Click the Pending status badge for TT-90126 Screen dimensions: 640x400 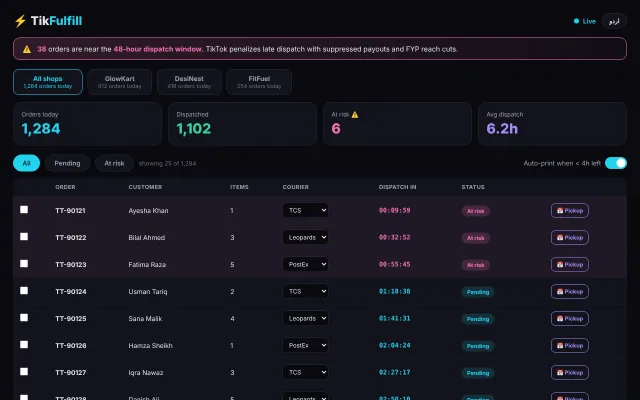click(x=478, y=346)
